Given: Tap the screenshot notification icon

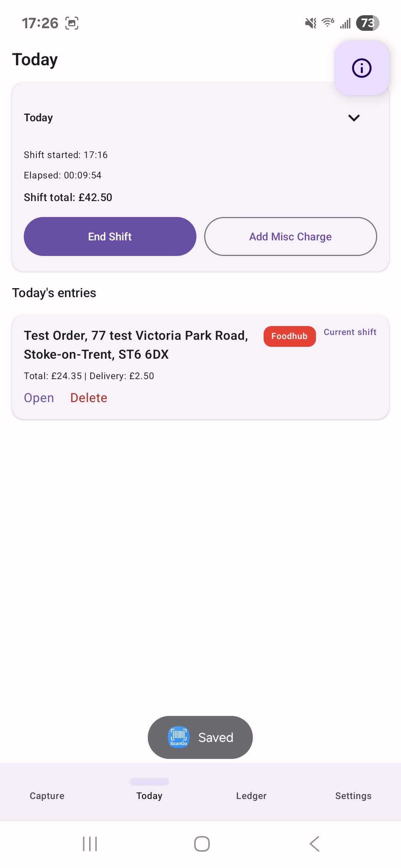Looking at the screenshot, I should tap(72, 23).
